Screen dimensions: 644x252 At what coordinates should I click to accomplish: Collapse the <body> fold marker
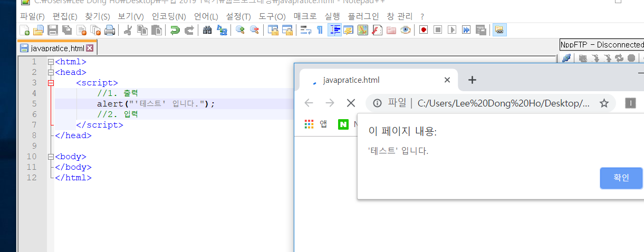(x=51, y=157)
